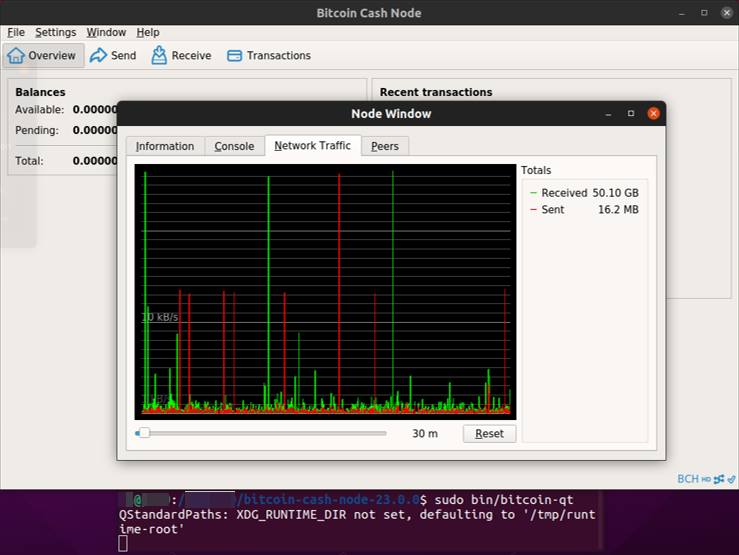739x555 pixels.
Task: Click the graph time range slider handle
Action: click(144, 433)
